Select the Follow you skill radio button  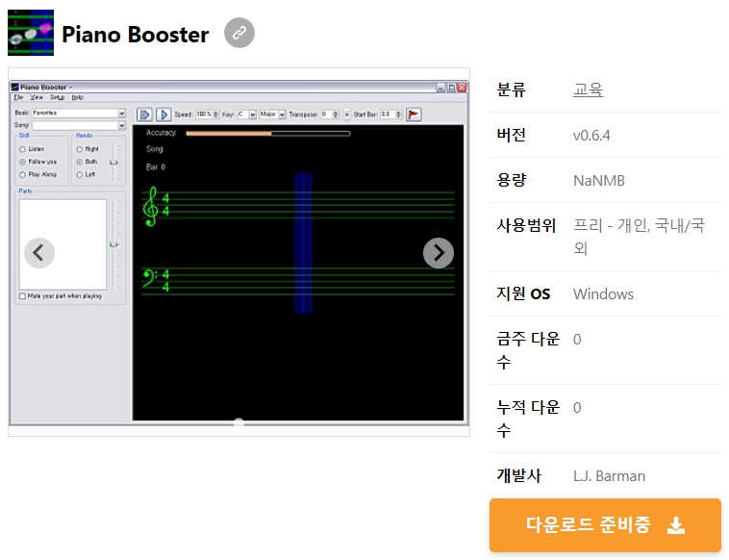pos(22,162)
